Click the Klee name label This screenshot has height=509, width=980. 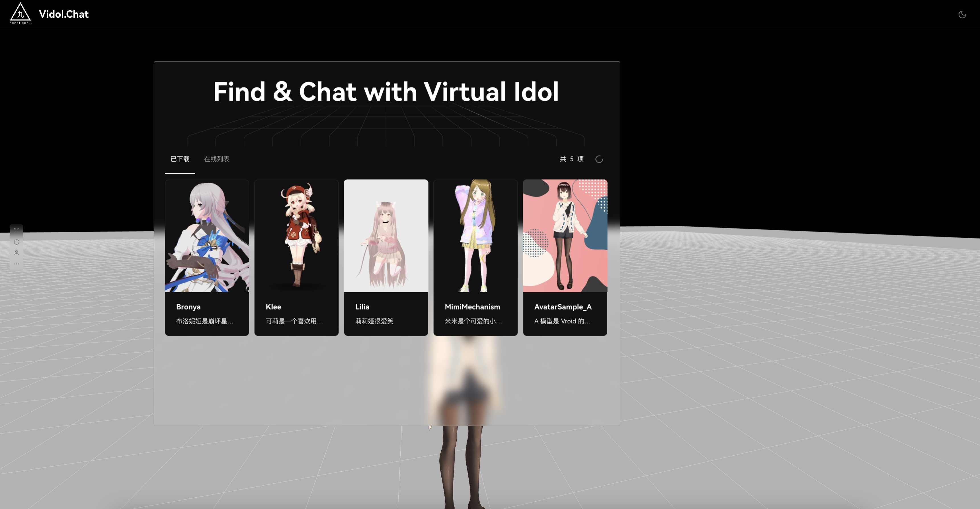point(273,307)
